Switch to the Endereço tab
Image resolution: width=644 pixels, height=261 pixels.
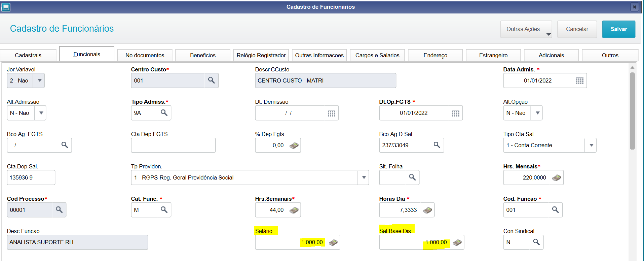[435, 55]
